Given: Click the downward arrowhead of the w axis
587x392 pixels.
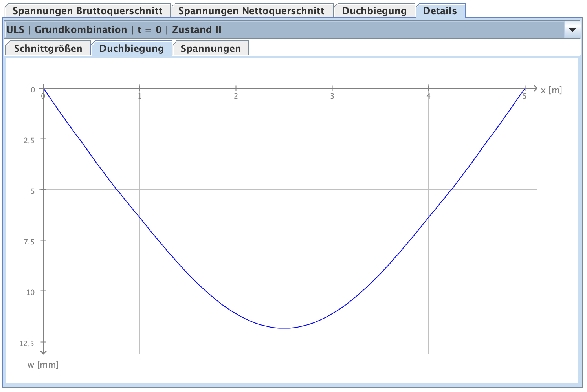Looking at the screenshot, I should coord(44,352).
